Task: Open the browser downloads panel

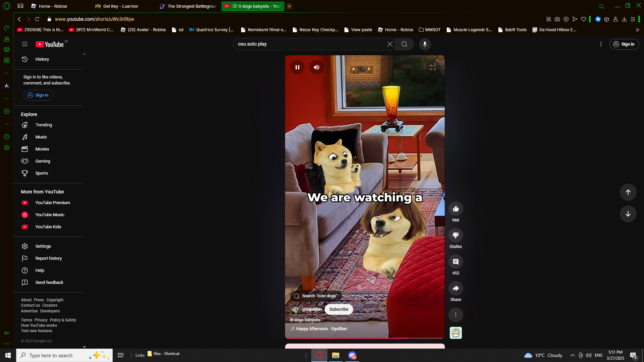Action: (x=624, y=19)
